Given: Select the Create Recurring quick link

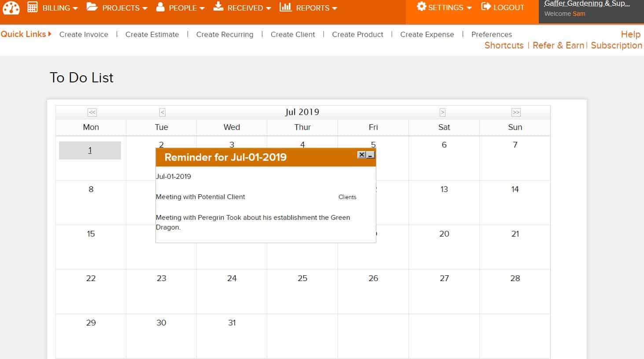Looking at the screenshot, I should (224, 34).
